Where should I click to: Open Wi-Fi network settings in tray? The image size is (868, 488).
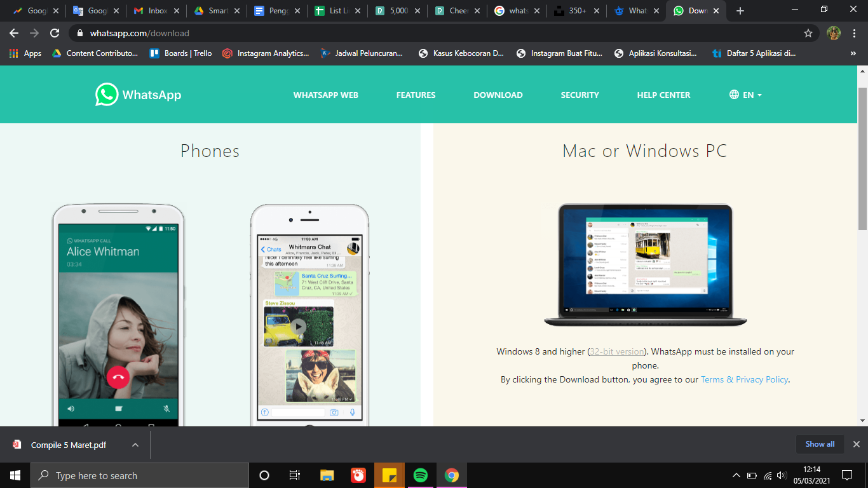tap(768, 475)
